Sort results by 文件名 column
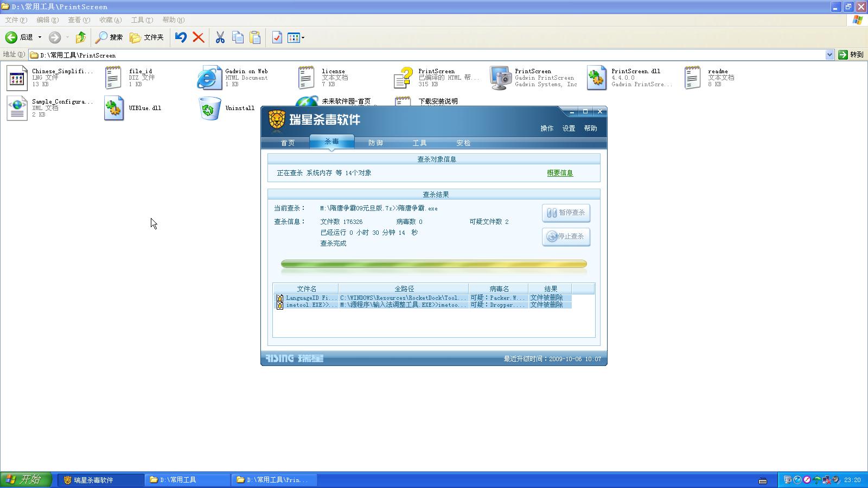The height and width of the screenshot is (488, 868). [x=307, y=289]
